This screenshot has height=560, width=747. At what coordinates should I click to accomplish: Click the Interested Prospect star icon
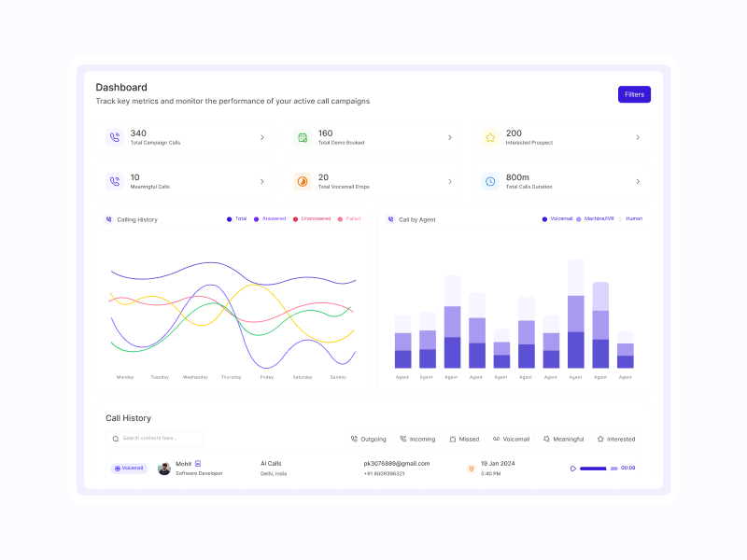[x=490, y=137]
